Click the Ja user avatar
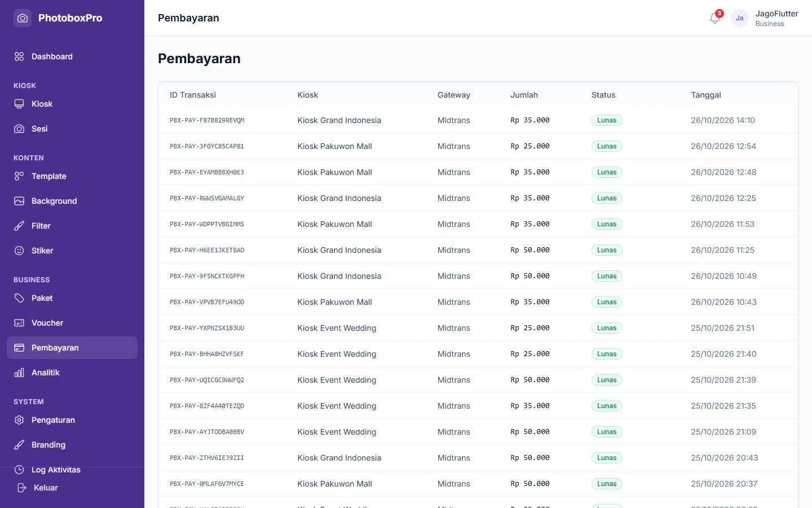Viewport: 812px width, 508px height. coord(740,18)
